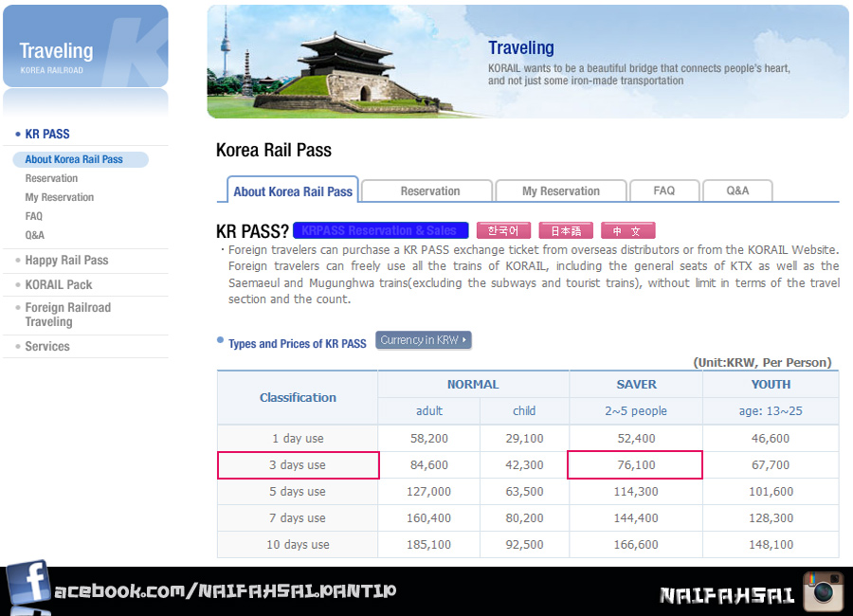Screen dimensions: 853x616
Task: Switch to the My Reservation tab
Action: pos(561,191)
